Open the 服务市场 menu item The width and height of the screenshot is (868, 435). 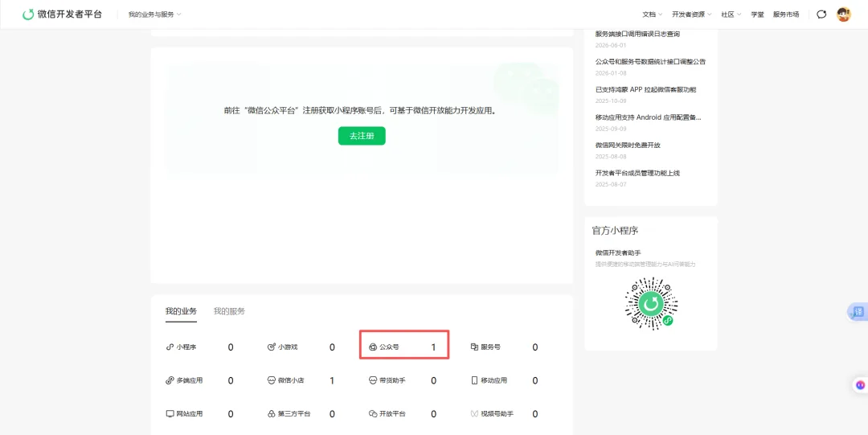(x=786, y=14)
